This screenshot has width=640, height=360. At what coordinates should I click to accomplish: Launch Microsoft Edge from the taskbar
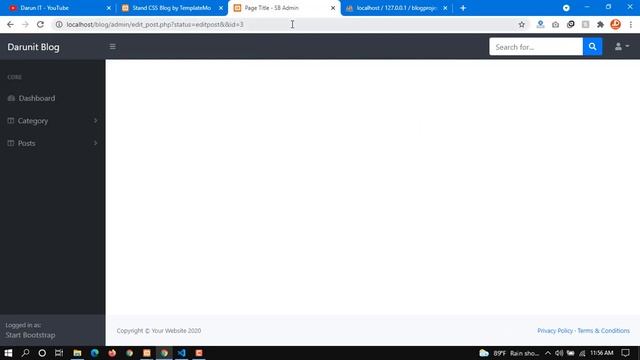point(95,353)
